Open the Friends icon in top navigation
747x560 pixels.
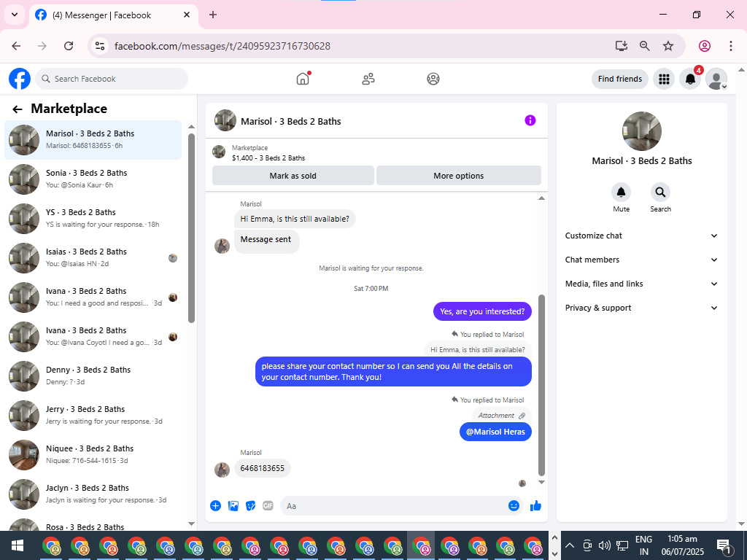pyautogui.click(x=368, y=79)
